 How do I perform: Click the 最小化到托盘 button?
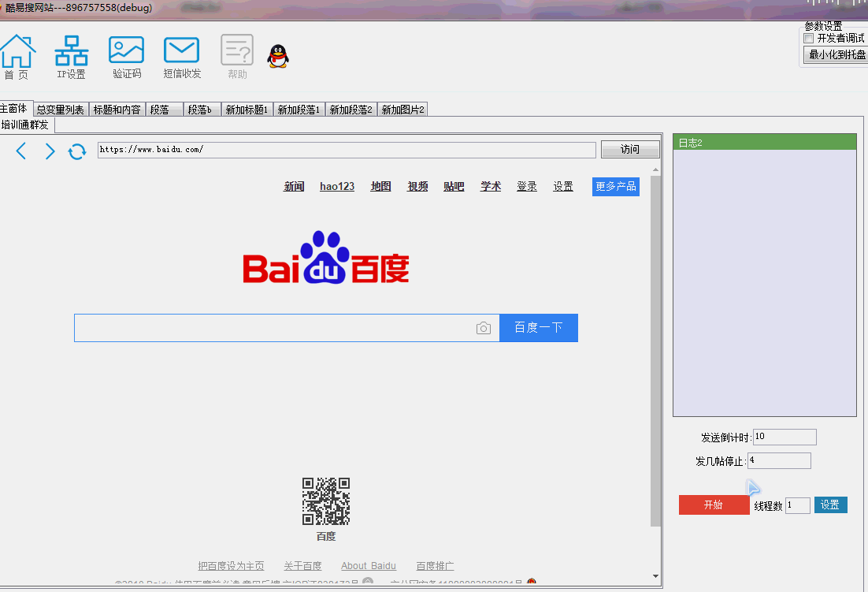tap(836, 54)
